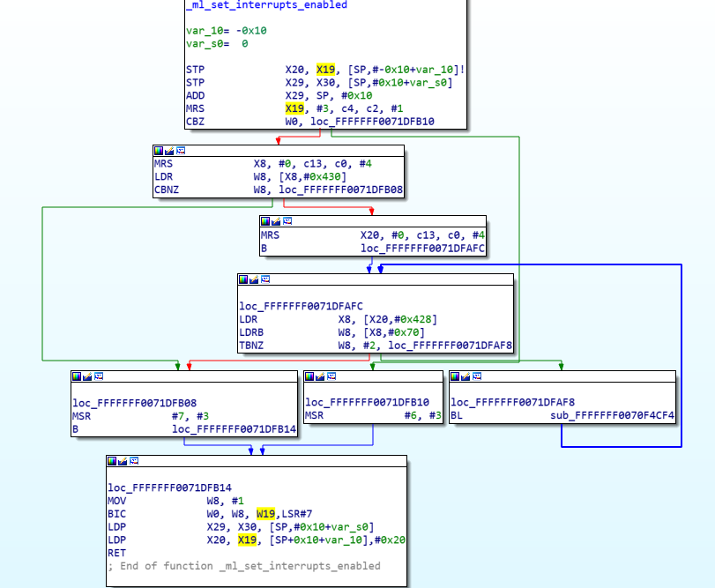Click edit pencil icon on loc_FFFFFF0071DFAFC block
Viewport: 715px width, 588px height.
[254, 279]
